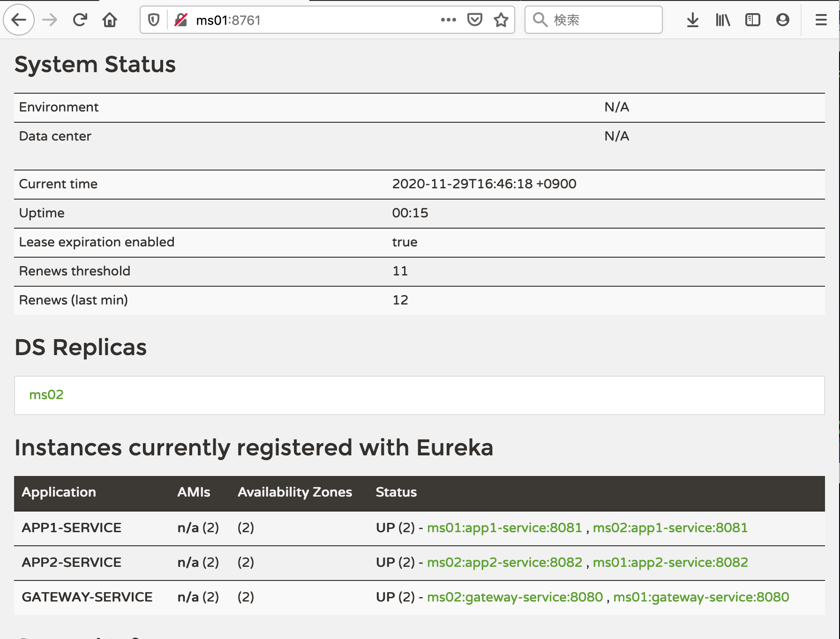This screenshot has width=840, height=639.
Task: Open ms01:app2-service:8082 instance link
Action: [671, 562]
